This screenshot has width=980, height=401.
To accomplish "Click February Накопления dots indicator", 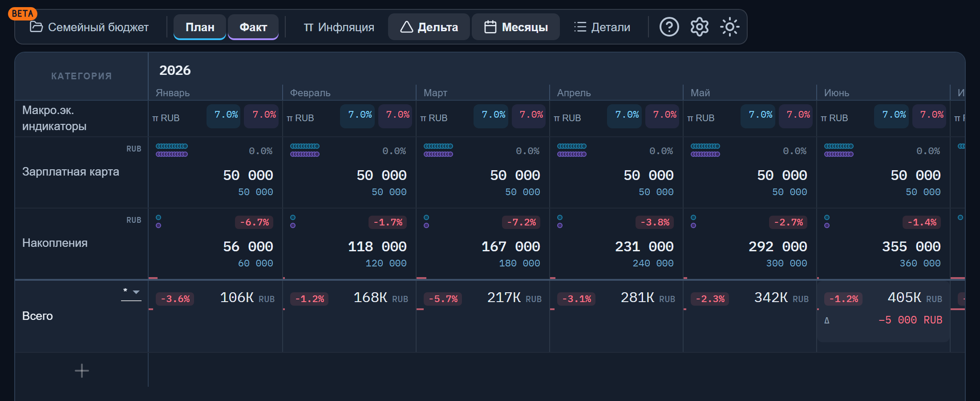I will 293,221.
